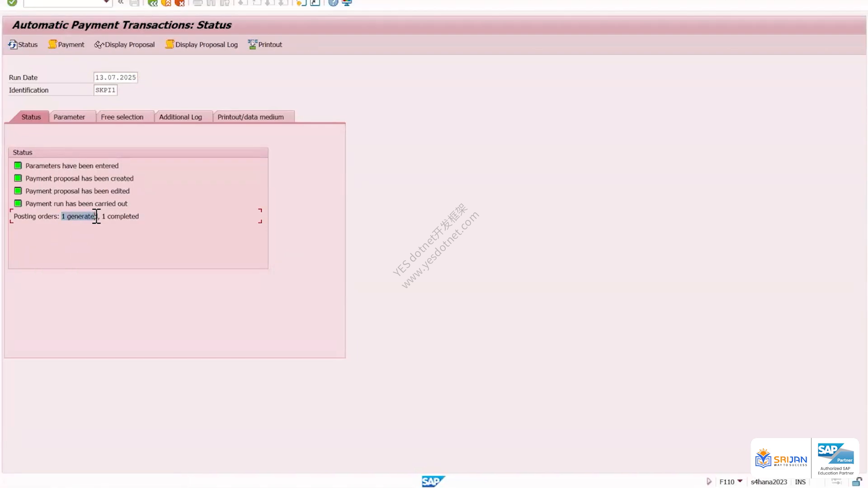Viewport: 868px width, 488px height.
Task: Toggle the INS insert mode indicator
Action: point(800,482)
